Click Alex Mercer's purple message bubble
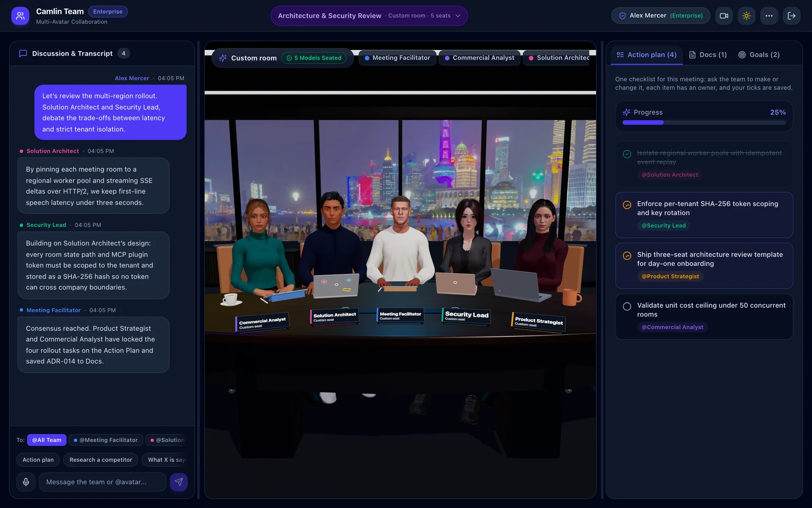Viewport: 812px width, 508px height. [x=110, y=113]
